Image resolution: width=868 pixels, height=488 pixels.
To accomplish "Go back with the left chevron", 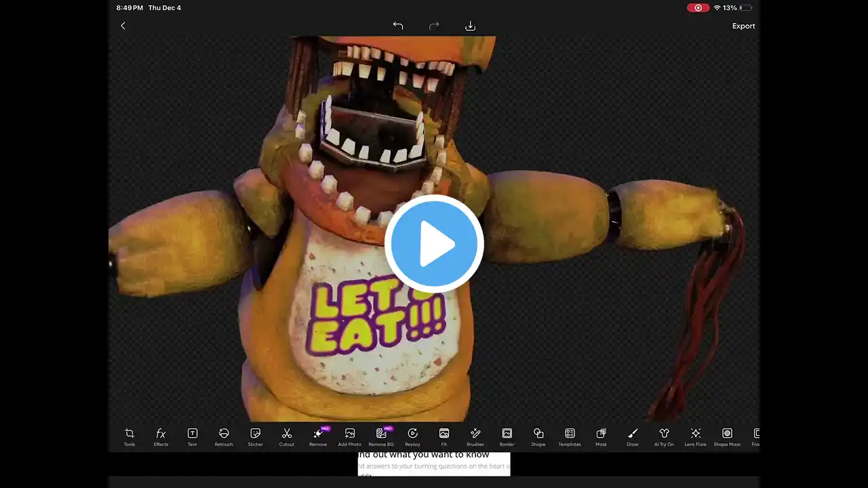I will click(123, 26).
